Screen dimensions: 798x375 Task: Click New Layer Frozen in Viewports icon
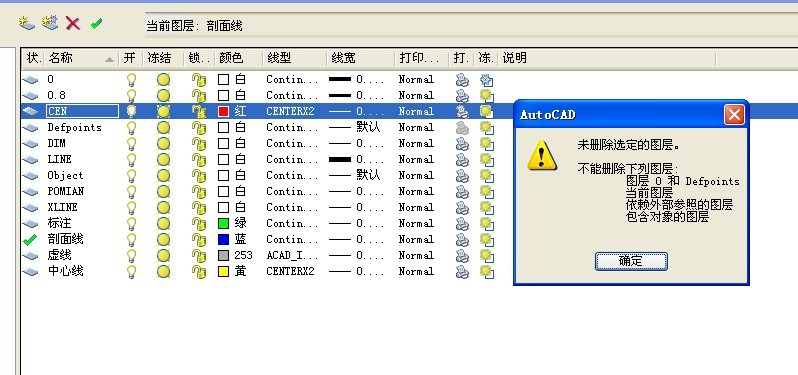click(x=50, y=23)
